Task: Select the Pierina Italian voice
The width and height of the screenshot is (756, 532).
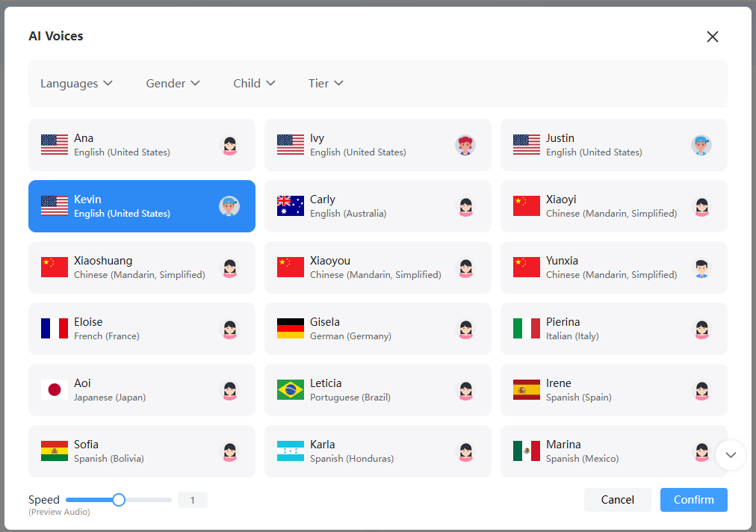Action: coord(613,329)
